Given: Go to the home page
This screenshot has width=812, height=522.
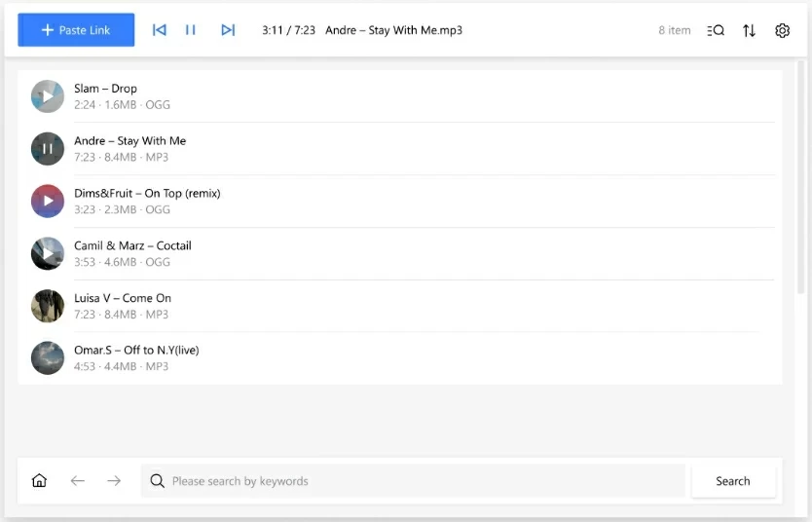Looking at the screenshot, I should (39, 481).
